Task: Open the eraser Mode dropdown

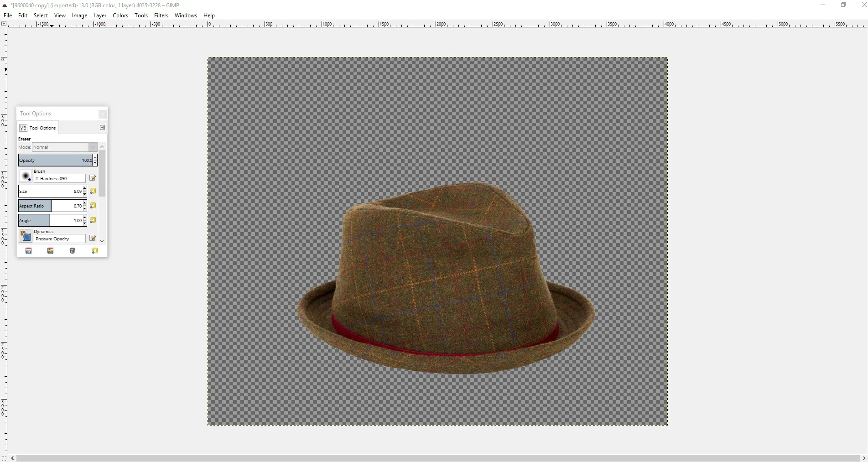Action: point(92,147)
